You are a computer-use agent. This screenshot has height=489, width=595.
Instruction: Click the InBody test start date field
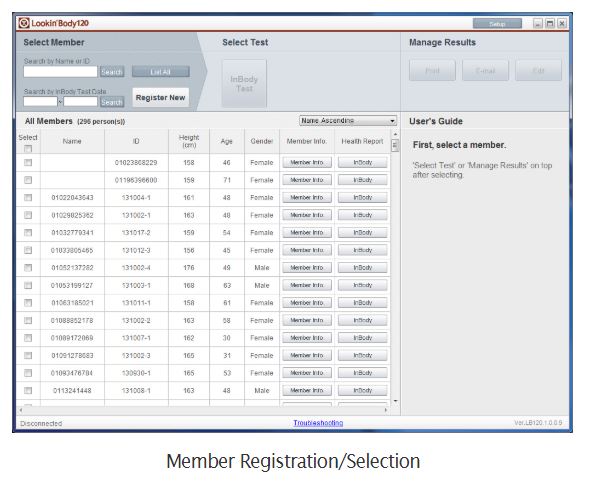(40, 102)
